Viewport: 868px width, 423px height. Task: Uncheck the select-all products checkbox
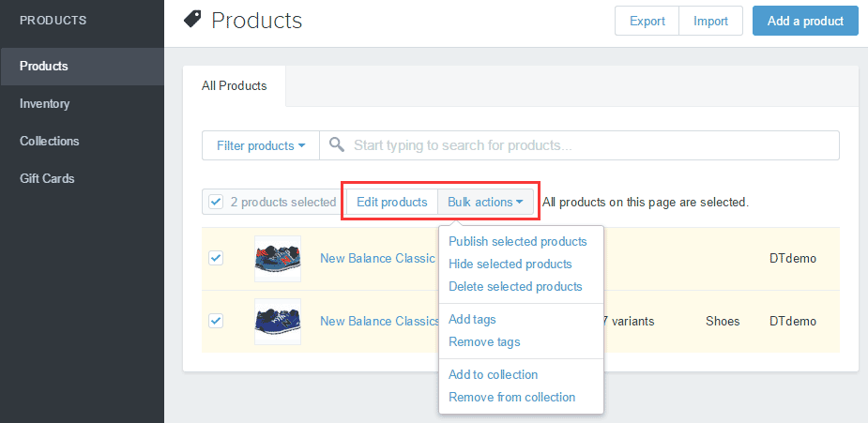[216, 202]
